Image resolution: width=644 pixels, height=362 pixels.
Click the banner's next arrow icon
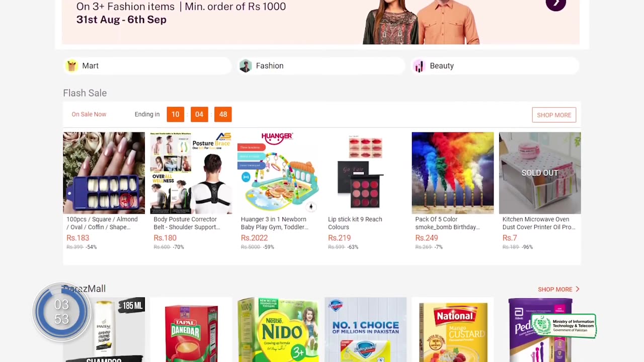[555, 4]
